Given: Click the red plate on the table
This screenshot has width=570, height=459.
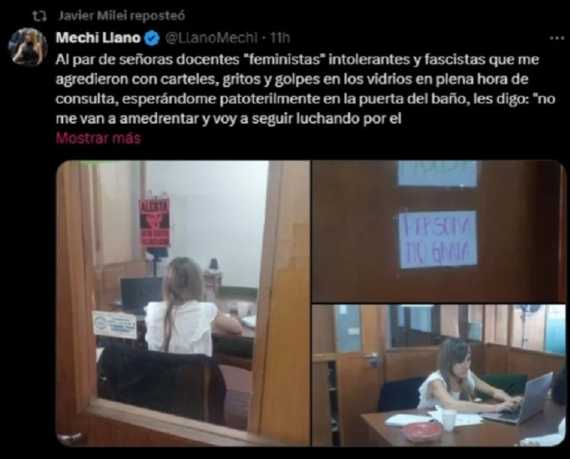Looking at the screenshot, I should [423, 432].
